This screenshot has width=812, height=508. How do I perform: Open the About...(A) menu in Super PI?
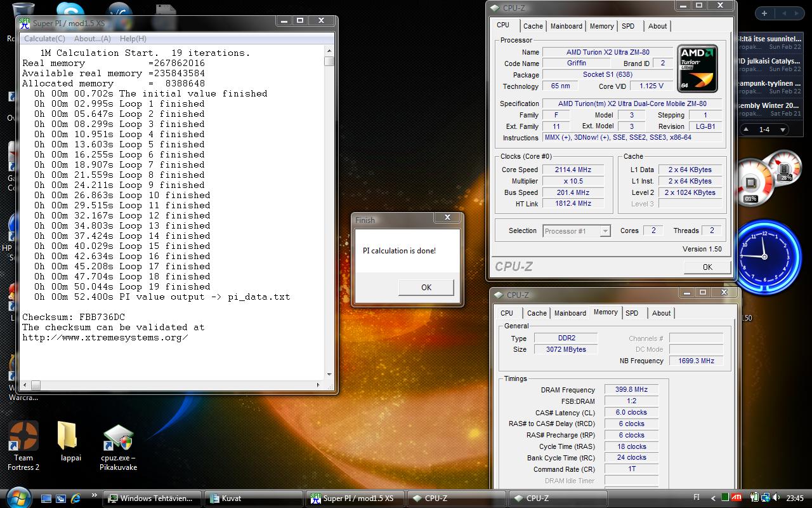(x=93, y=39)
